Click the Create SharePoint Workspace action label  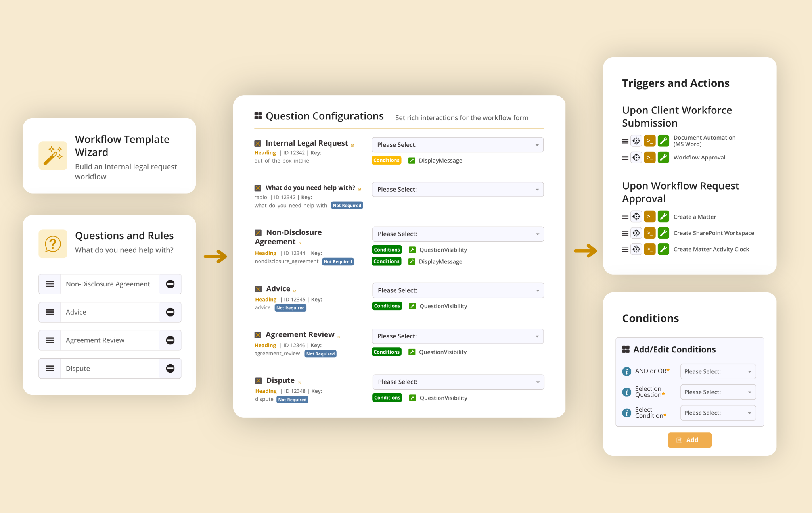click(x=714, y=233)
